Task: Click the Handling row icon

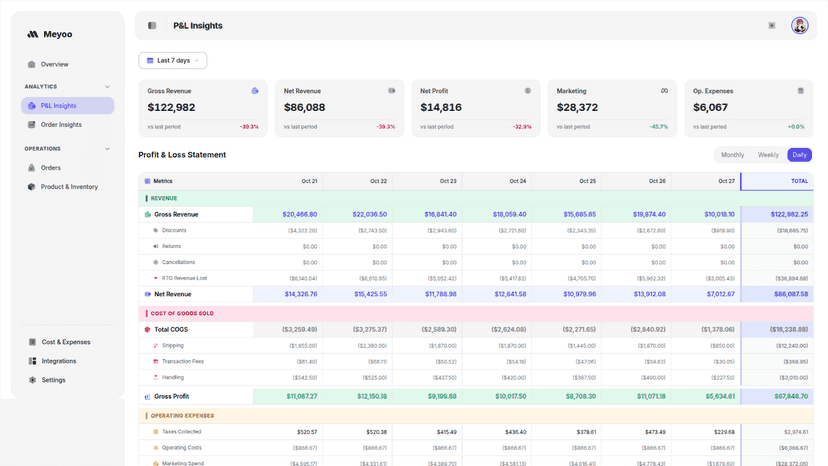Action: 156,377
